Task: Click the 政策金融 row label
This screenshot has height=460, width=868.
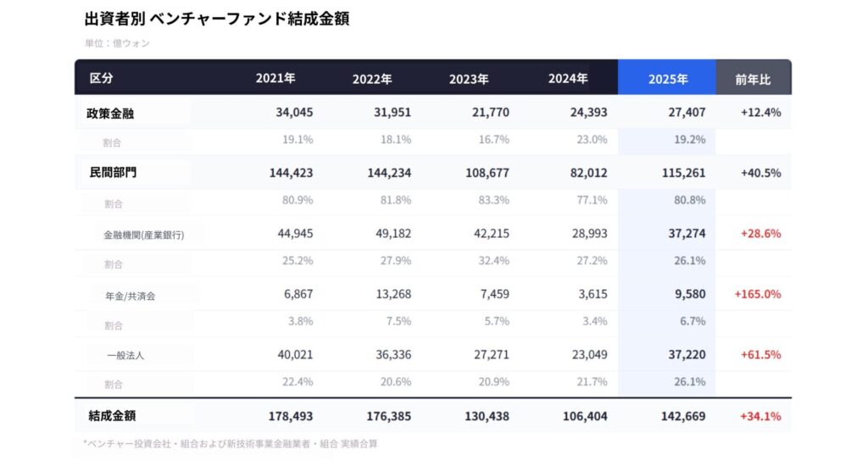Action: tap(110, 113)
